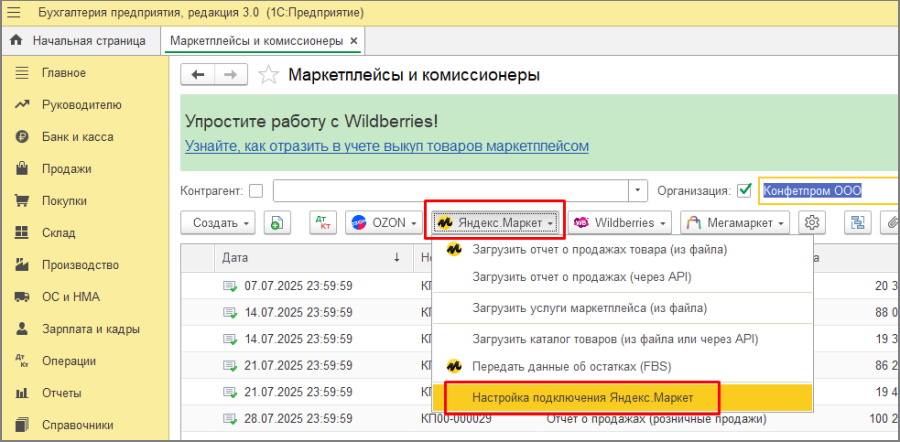This screenshot has width=900, height=442.
Task: Open the Склад sidebar section
Action: point(58,233)
